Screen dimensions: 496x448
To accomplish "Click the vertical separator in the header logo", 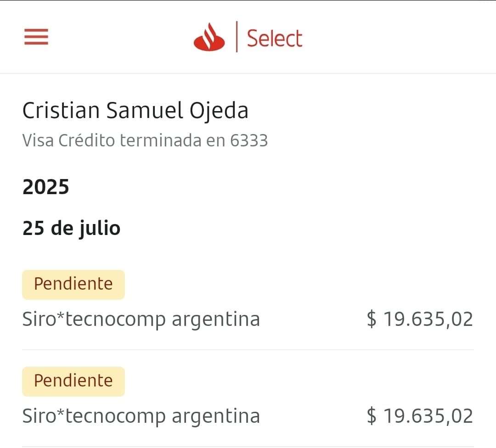I will click(x=237, y=37).
